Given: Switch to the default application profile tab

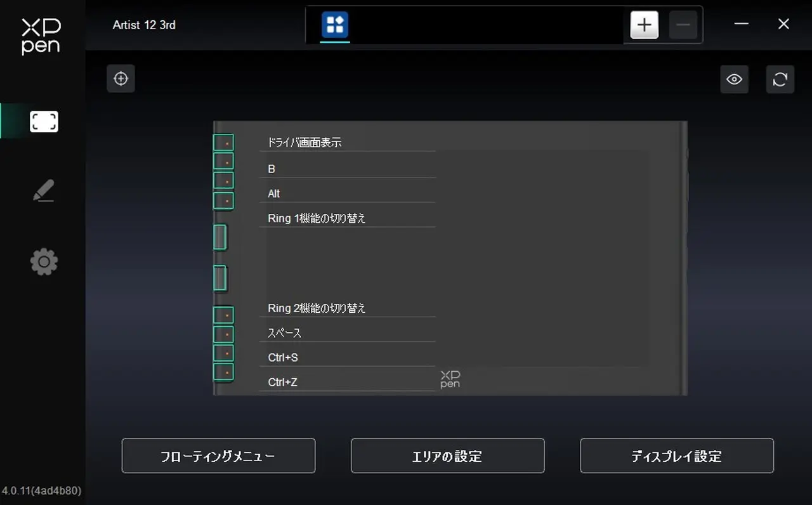Looking at the screenshot, I should [x=334, y=25].
